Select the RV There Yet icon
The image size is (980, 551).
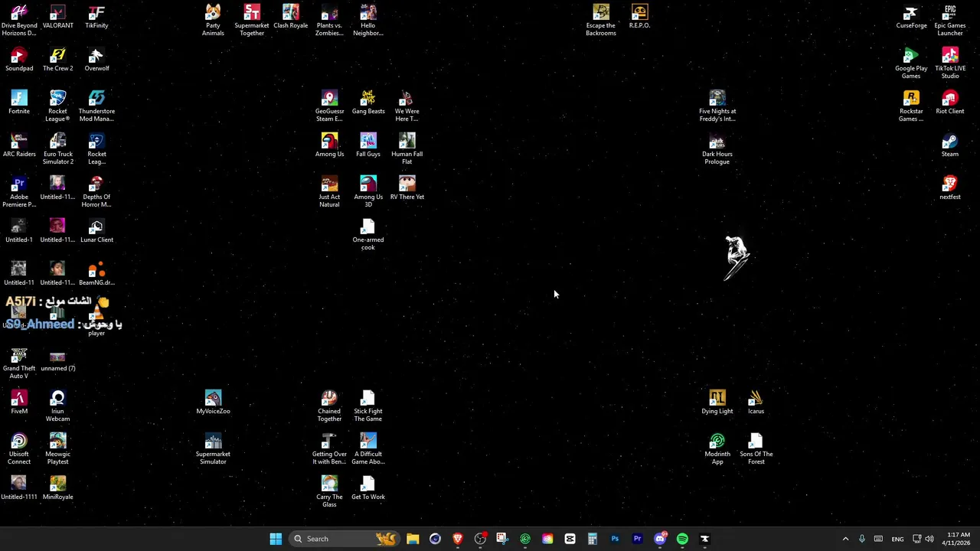click(407, 188)
